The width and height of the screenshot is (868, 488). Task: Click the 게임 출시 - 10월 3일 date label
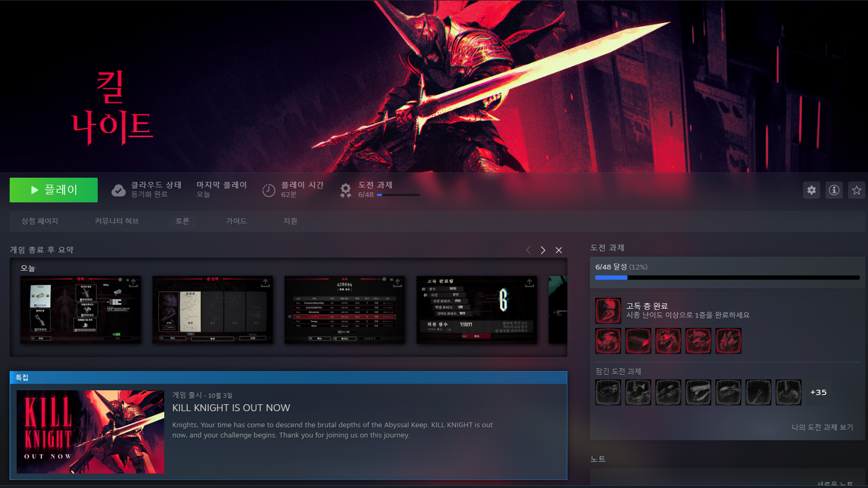coord(202,395)
